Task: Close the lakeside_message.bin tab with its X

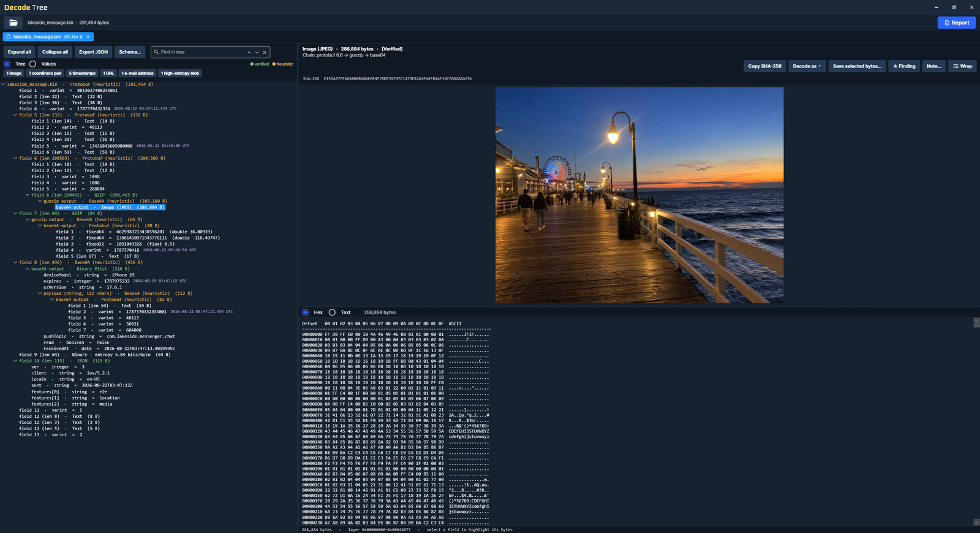Action: tap(88, 37)
